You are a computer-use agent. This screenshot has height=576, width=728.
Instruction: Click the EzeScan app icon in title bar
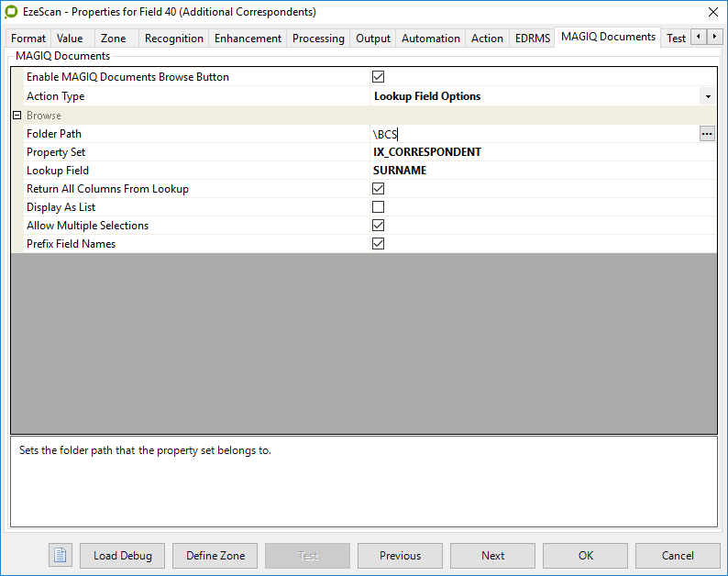12,12
